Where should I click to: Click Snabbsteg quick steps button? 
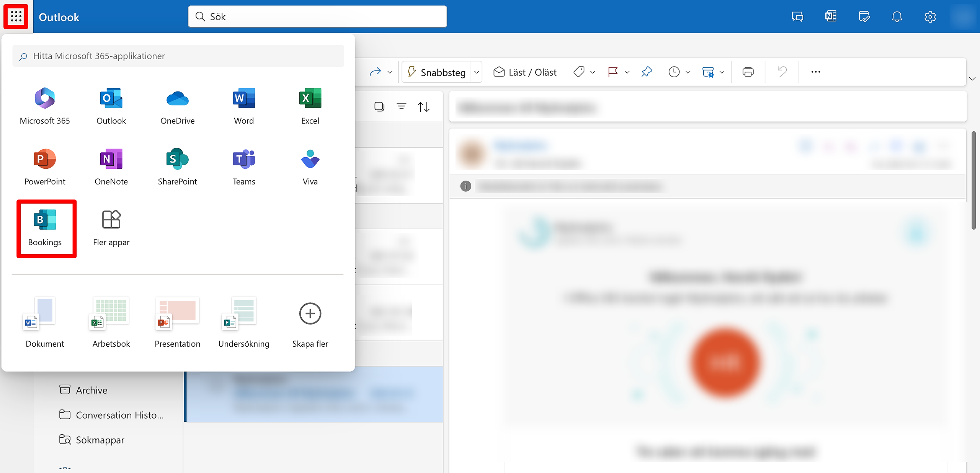pos(436,72)
